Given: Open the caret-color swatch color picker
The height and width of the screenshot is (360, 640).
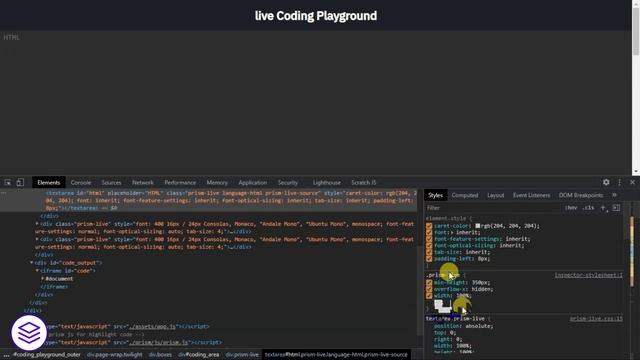Looking at the screenshot, I should 478,226.
